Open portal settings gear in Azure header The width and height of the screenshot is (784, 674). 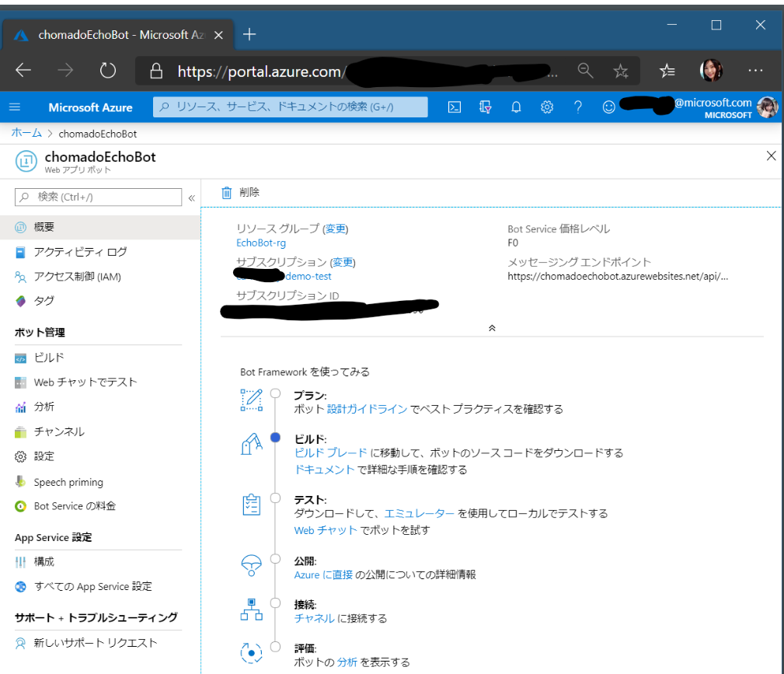click(x=547, y=107)
